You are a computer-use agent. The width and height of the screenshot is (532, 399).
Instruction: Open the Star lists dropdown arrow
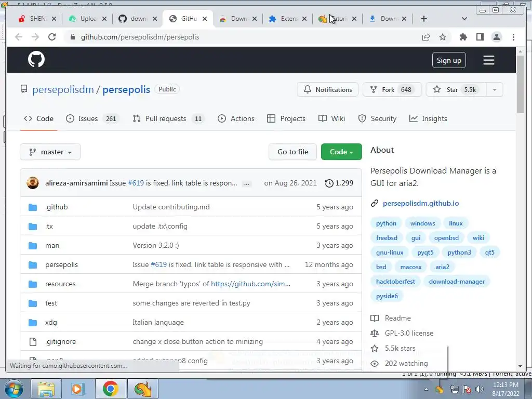(x=495, y=89)
